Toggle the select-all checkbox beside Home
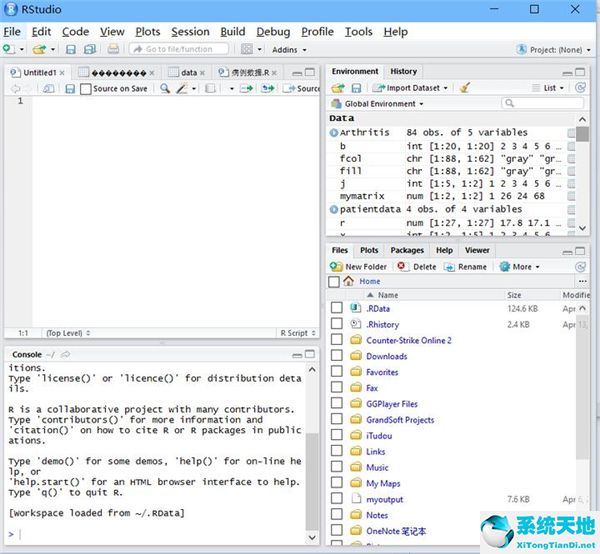 (x=334, y=282)
